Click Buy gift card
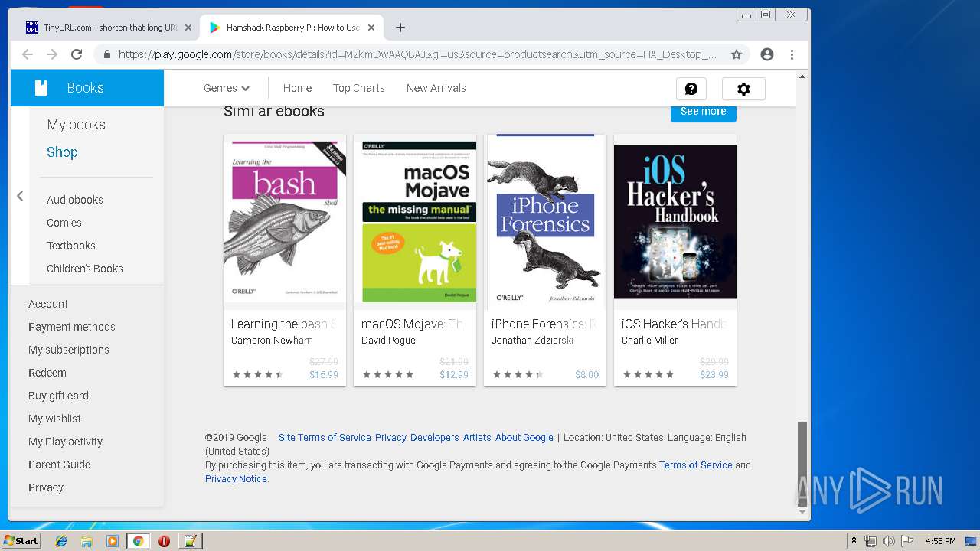The width and height of the screenshot is (980, 551). click(x=59, y=396)
